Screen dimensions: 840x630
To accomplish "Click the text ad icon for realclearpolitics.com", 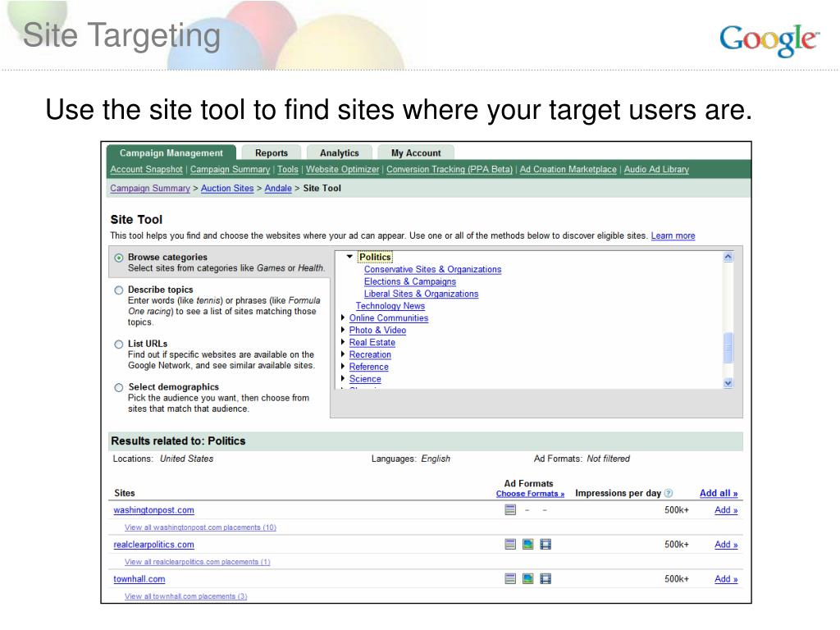I will (510, 545).
